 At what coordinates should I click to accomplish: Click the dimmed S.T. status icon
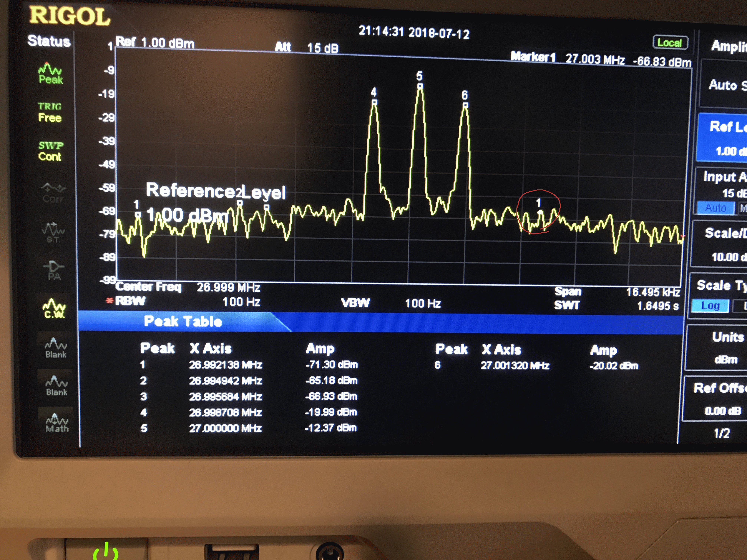click(x=53, y=232)
